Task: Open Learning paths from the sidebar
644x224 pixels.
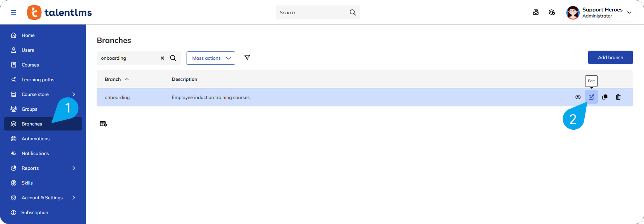Action: click(x=38, y=80)
